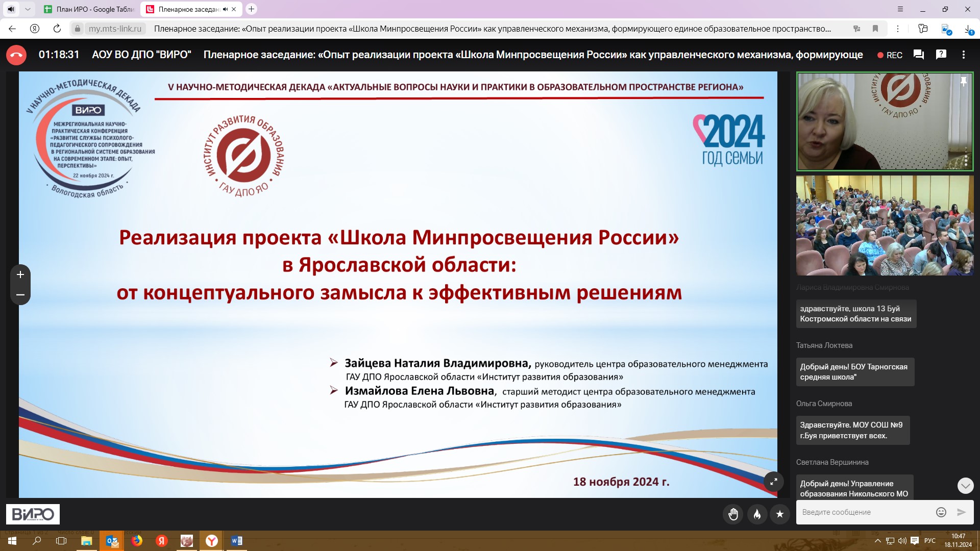This screenshot has height=551, width=980.
Task: Click the organizer name АОУ ВО ДПО "ВИРО"
Action: [x=141, y=55]
